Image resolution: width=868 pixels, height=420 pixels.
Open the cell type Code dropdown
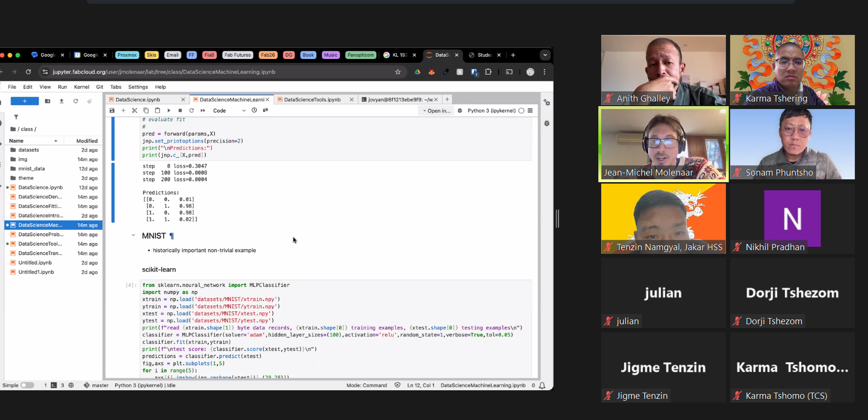[229, 110]
